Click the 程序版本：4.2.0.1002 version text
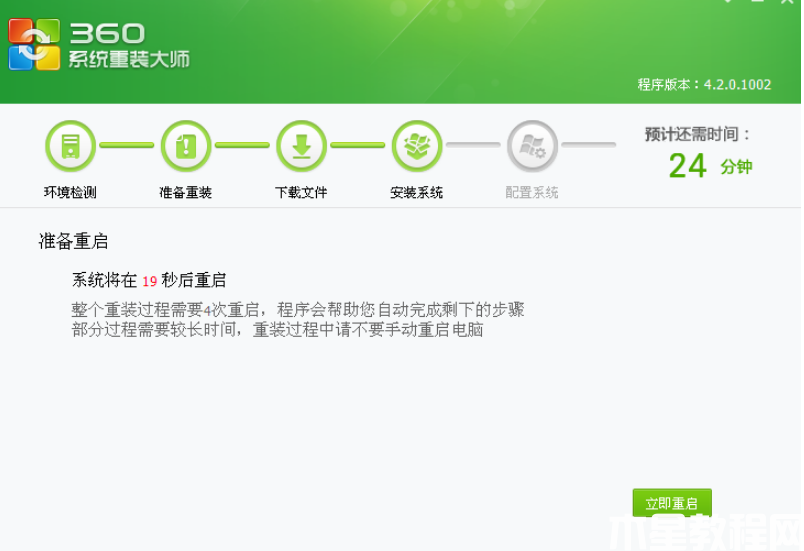This screenshot has width=804, height=551. point(704,85)
